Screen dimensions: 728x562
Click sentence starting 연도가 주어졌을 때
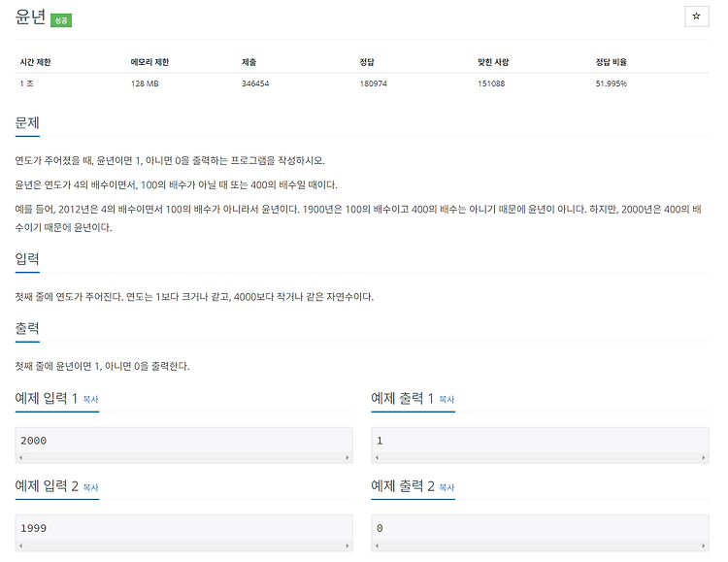coord(170,161)
